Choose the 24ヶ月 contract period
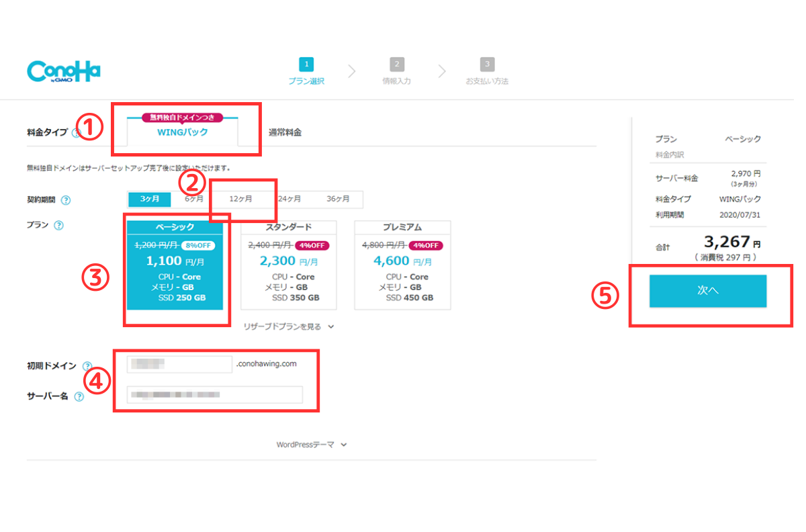Screen dimensions: 806x532 coord(289,199)
